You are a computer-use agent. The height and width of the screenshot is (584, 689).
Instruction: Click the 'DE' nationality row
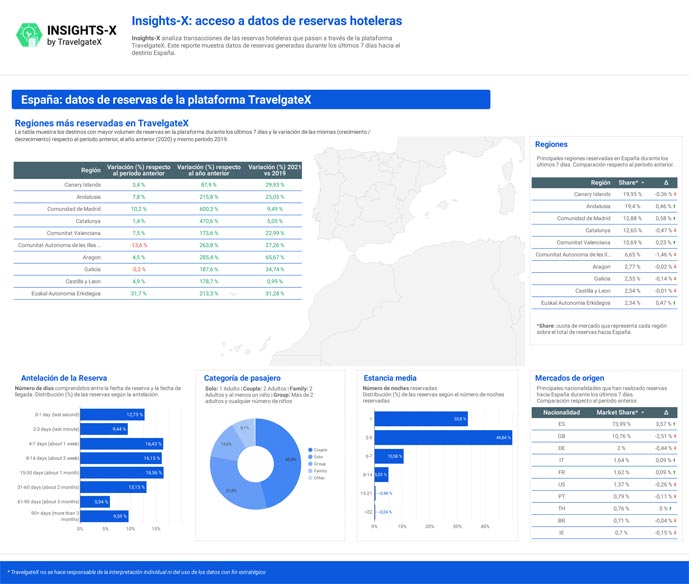point(604,448)
